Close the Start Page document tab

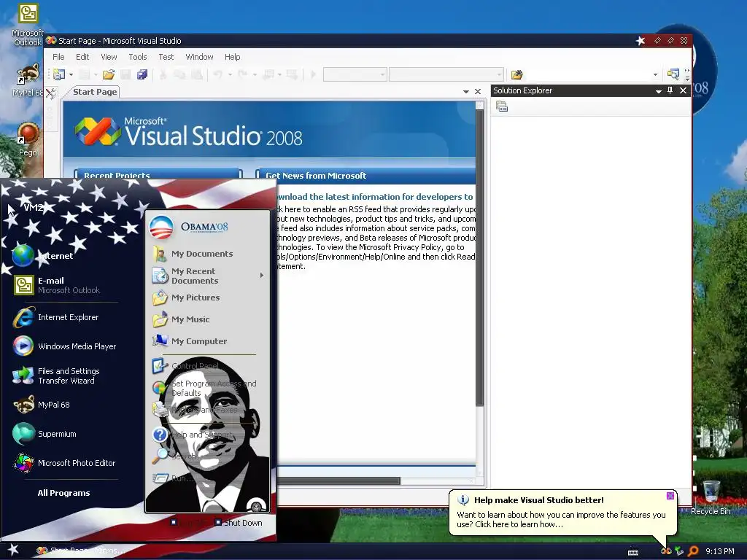coord(478,91)
